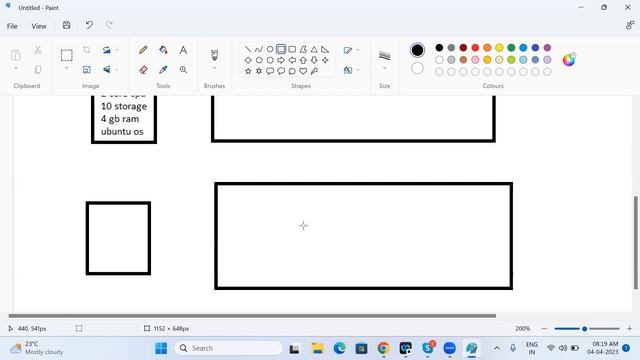This screenshot has height=360, width=640.
Task: Select the Magnifier tool
Action: click(183, 70)
